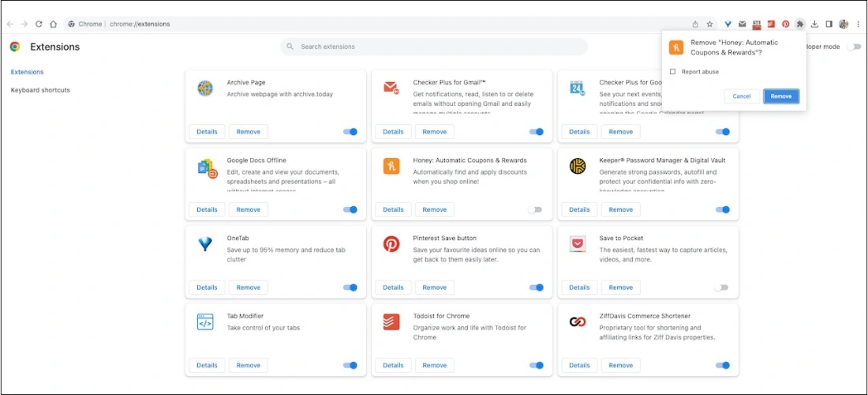Bookmark this page with the star icon
The height and width of the screenshot is (395, 868).
[709, 24]
